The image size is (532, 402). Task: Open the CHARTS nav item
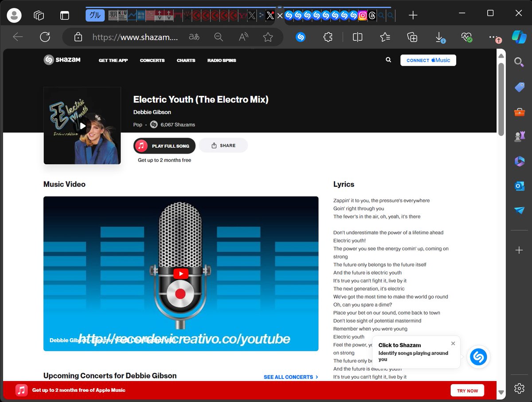pos(186,60)
